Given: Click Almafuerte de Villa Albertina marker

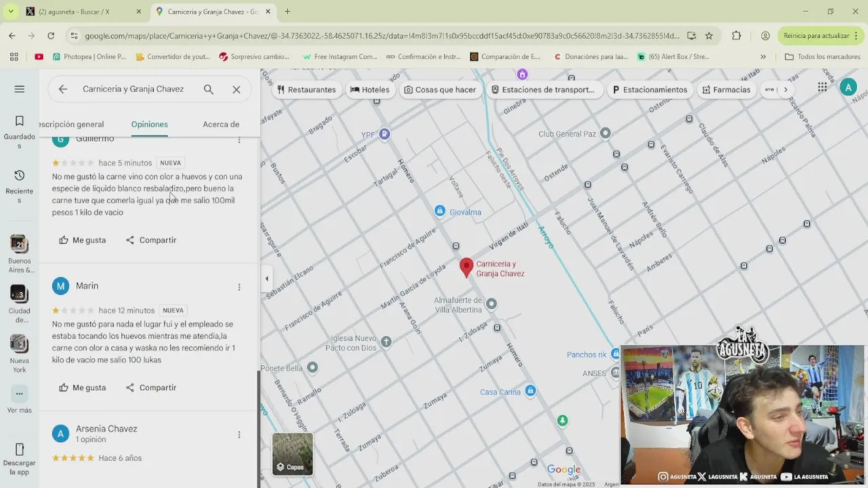Looking at the screenshot, I should click(492, 304).
